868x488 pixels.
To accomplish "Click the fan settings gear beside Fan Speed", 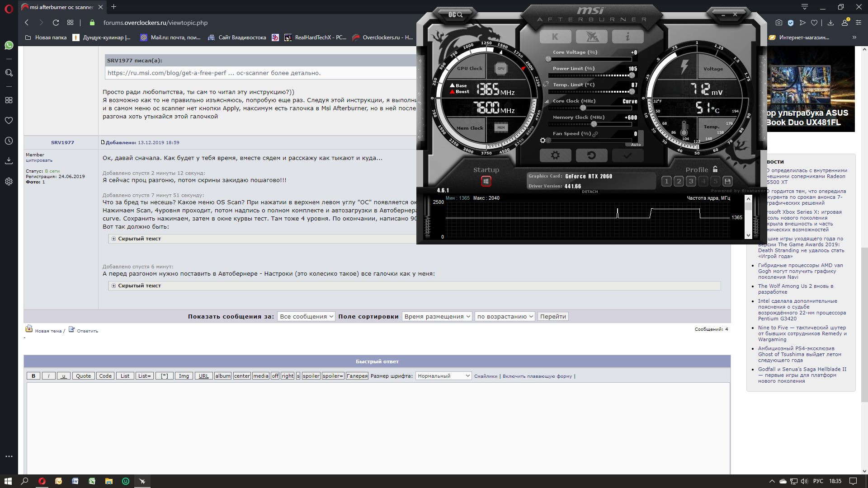I will pyautogui.click(x=542, y=141).
